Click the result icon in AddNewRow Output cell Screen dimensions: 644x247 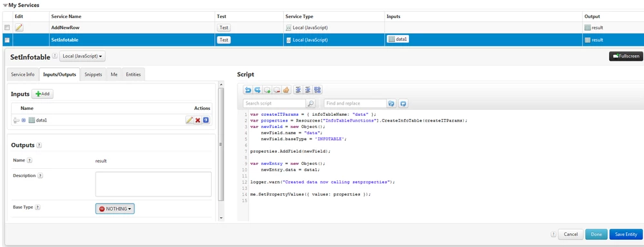coord(587,28)
